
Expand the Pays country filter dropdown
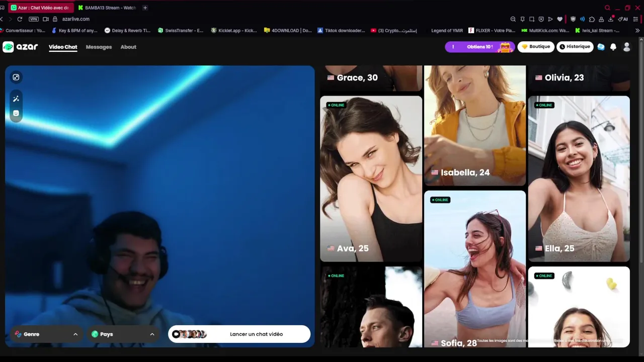pos(123,334)
